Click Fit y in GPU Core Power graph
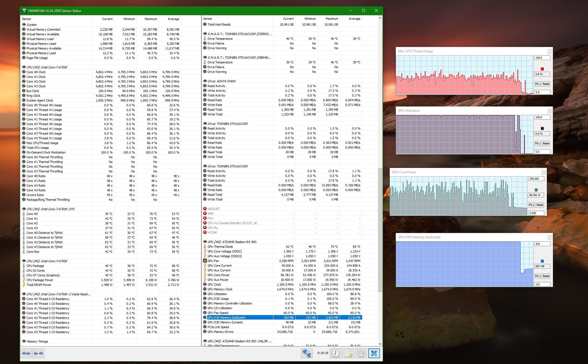This screenshot has height=364, width=588. coord(532,205)
